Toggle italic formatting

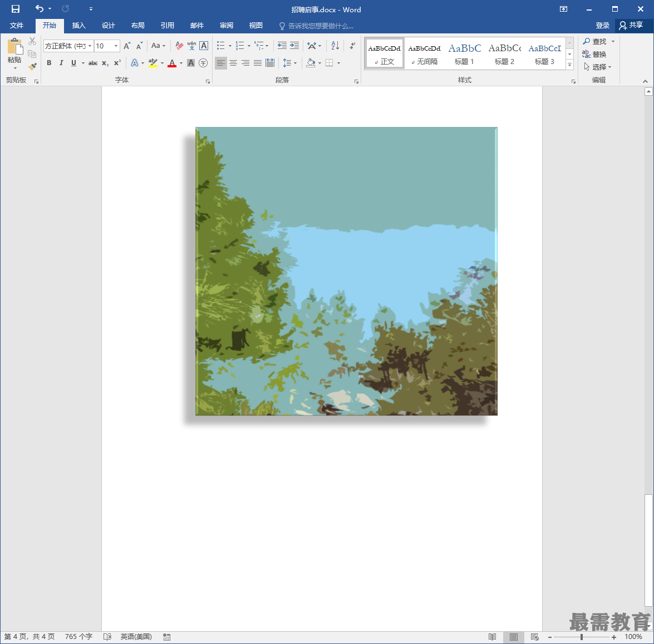pos(61,63)
